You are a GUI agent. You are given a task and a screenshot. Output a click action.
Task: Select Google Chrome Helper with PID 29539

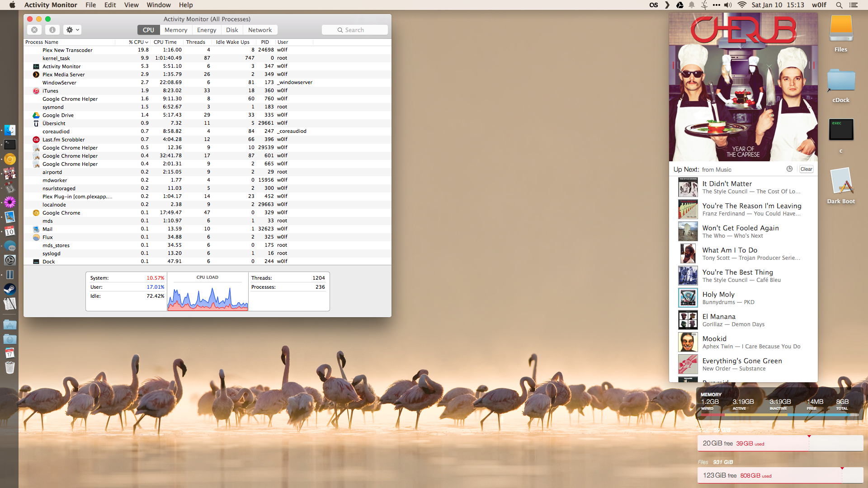(x=208, y=148)
